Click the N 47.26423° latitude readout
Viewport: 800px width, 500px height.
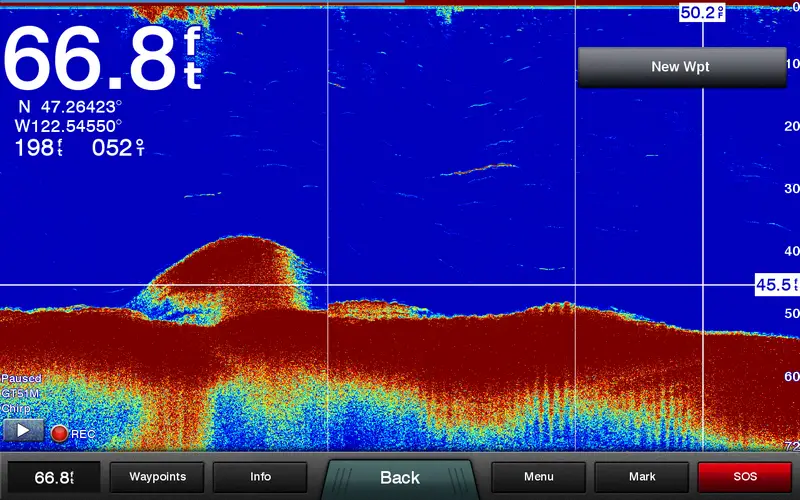[70, 106]
